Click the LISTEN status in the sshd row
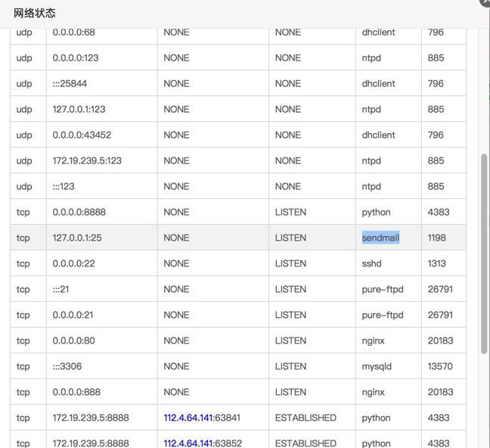The image size is (490, 448). [290, 263]
